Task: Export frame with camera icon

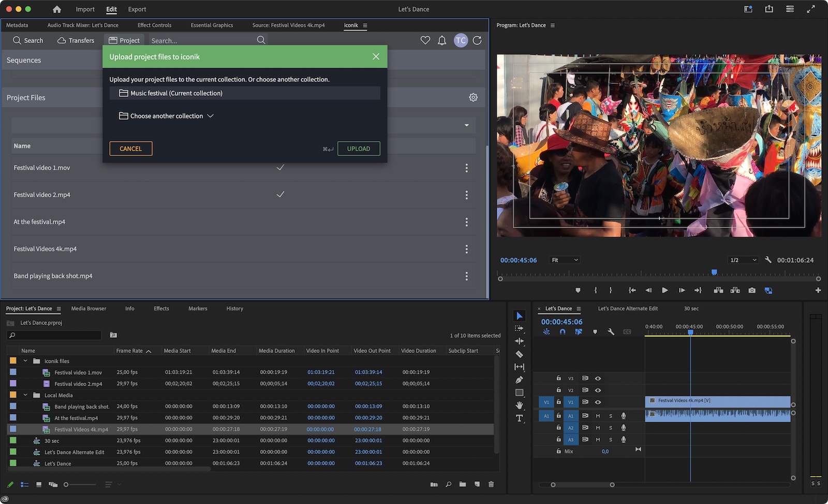Action: (752, 290)
